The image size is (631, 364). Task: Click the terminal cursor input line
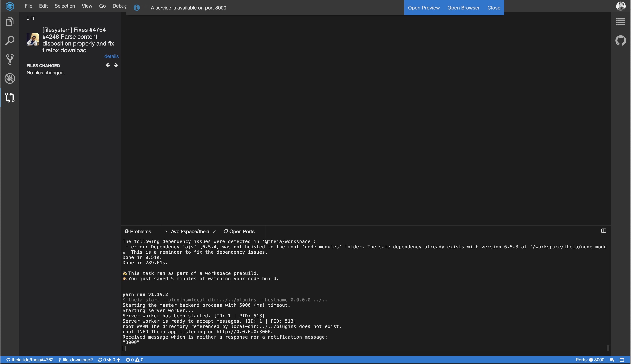point(124,348)
